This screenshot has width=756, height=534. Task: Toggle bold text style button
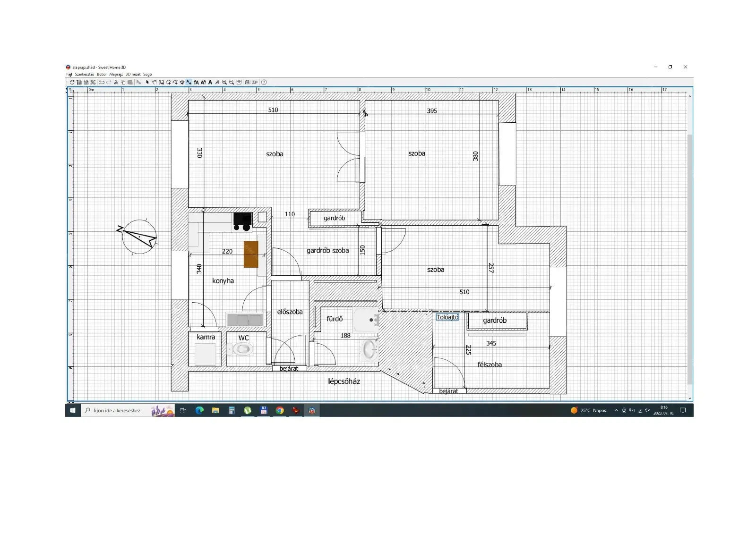[210, 82]
